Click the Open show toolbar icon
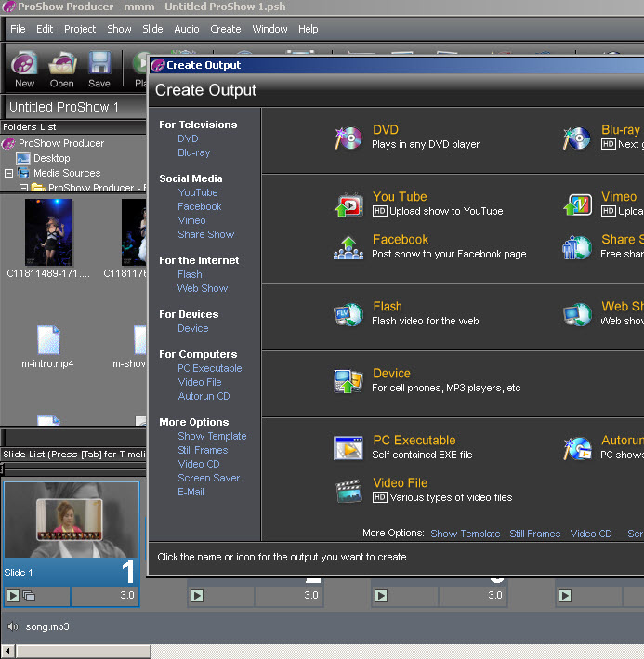This screenshot has width=644, height=659. tap(62, 64)
